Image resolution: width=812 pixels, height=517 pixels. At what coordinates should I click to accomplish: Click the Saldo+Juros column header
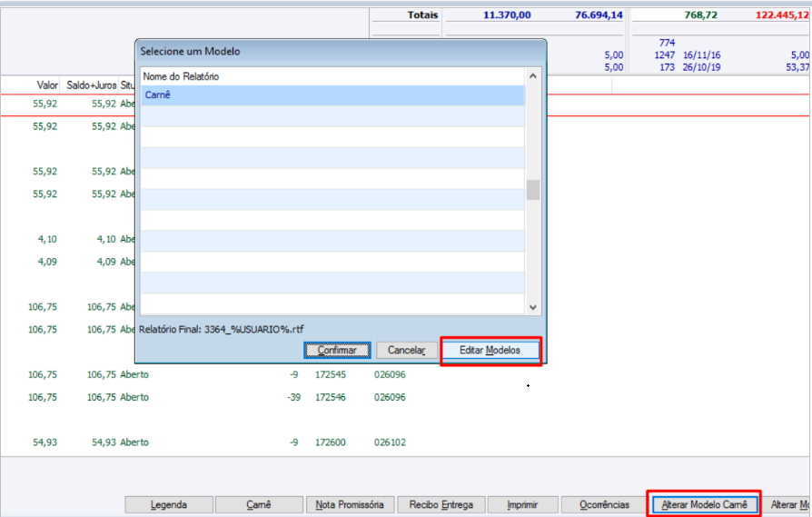tap(91, 85)
